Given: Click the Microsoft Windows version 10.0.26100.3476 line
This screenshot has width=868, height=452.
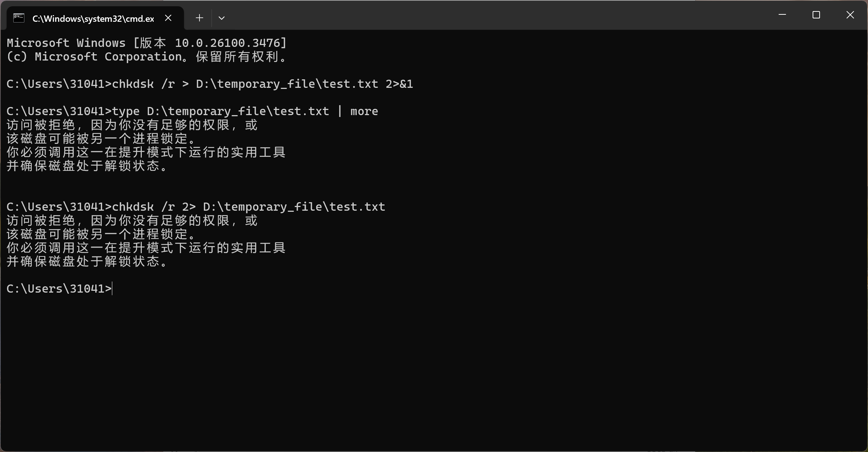Looking at the screenshot, I should [x=147, y=43].
